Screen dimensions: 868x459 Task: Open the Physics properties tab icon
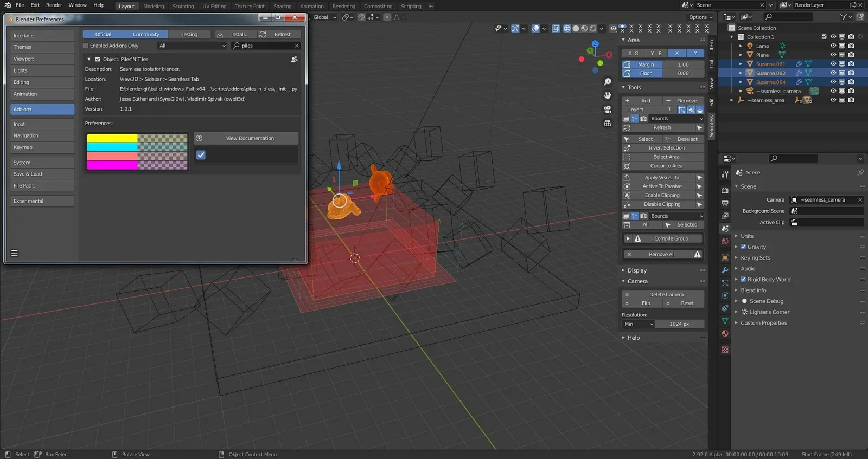tap(725, 295)
